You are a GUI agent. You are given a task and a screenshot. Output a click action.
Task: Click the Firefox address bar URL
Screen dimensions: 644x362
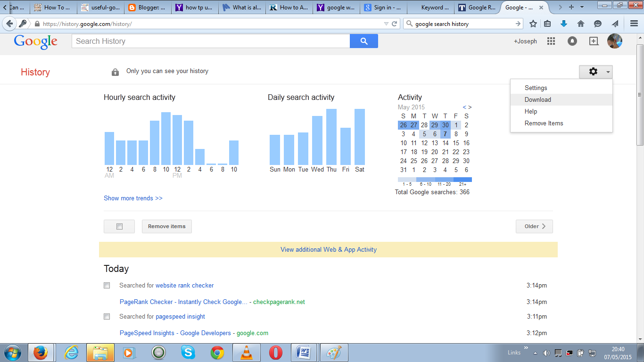[87, 24]
